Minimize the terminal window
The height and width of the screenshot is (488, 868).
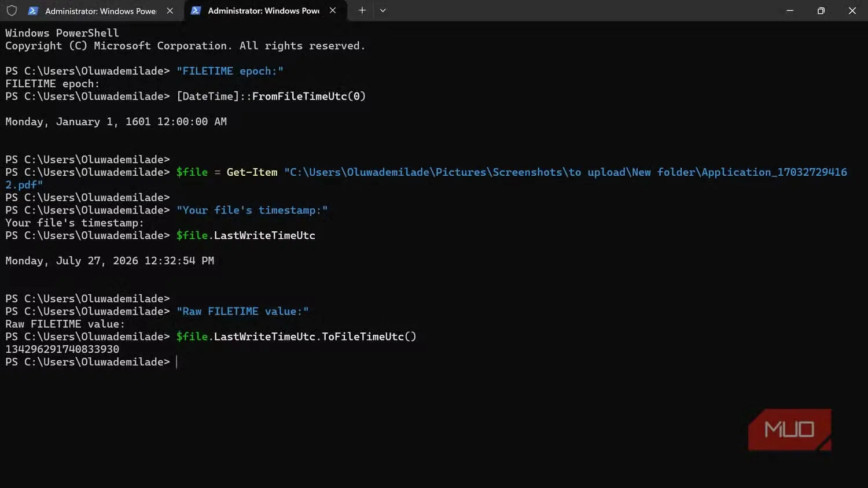[x=790, y=10]
